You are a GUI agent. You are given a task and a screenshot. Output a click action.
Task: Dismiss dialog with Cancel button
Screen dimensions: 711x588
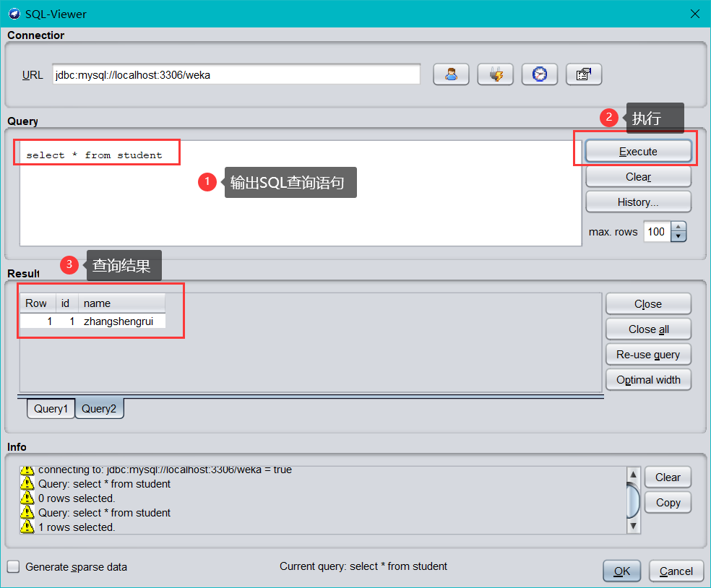click(x=676, y=571)
